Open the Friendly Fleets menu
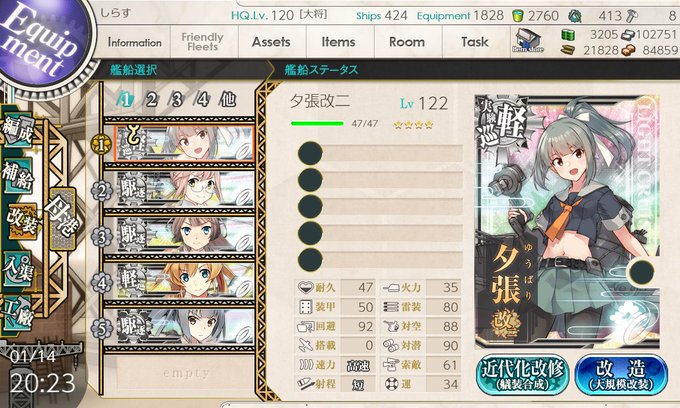 (x=203, y=42)
